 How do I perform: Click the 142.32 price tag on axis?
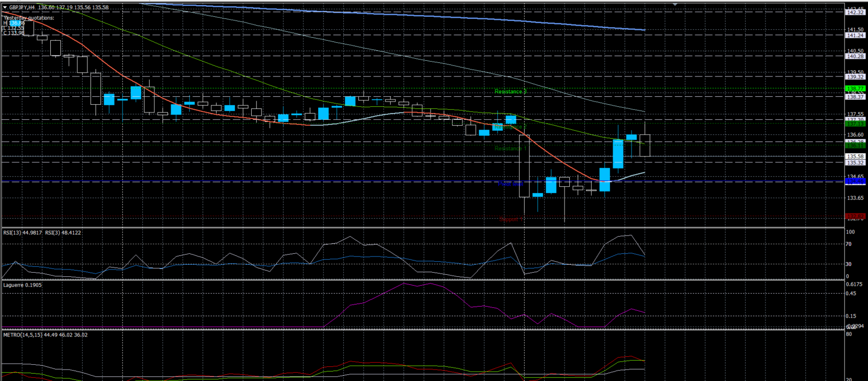855,12
